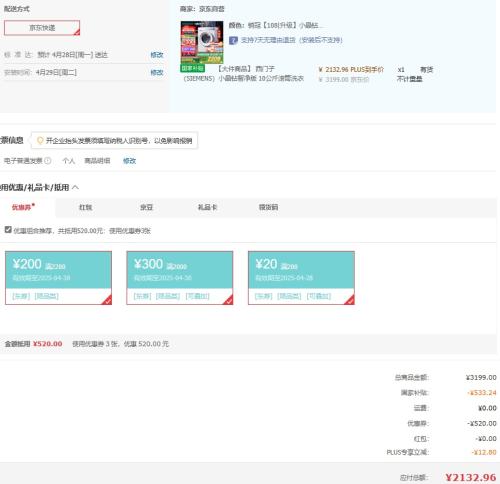Click the green 国家补贴 tag

pyautogui.click(x=192, y=68)
